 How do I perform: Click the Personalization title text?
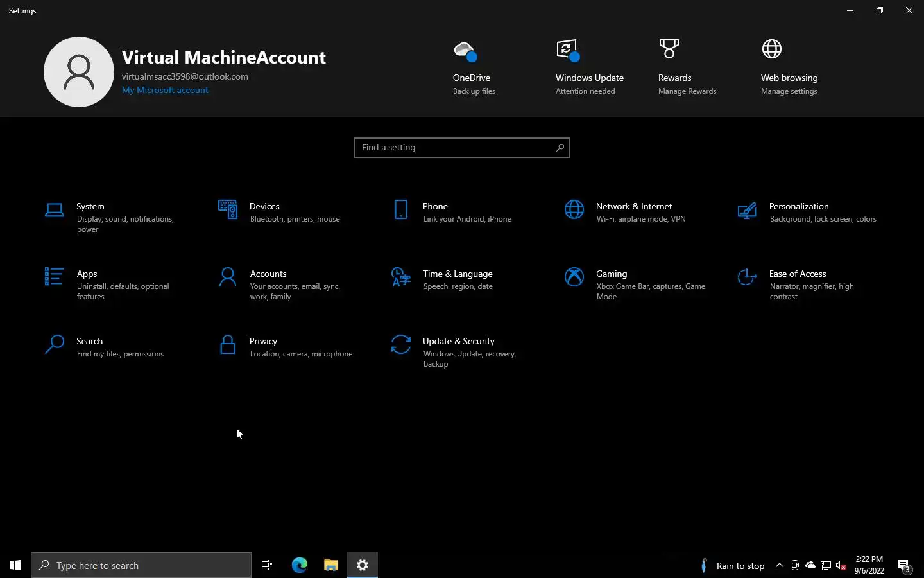799,206
